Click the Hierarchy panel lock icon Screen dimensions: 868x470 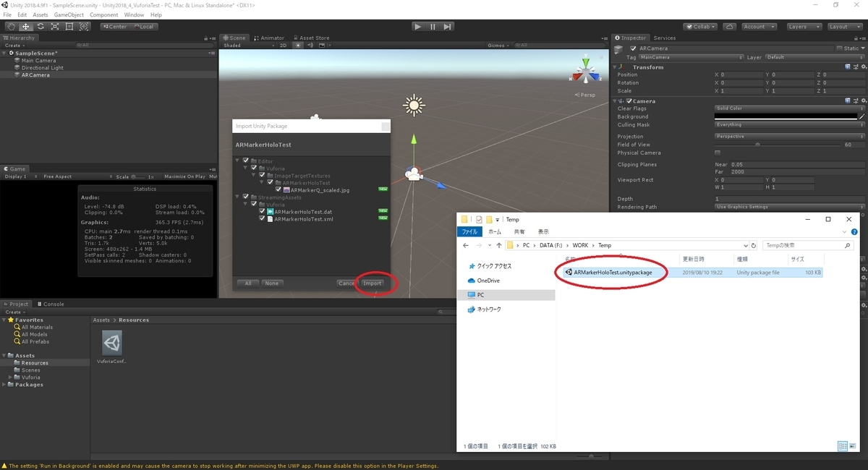(x=205, y=38)
